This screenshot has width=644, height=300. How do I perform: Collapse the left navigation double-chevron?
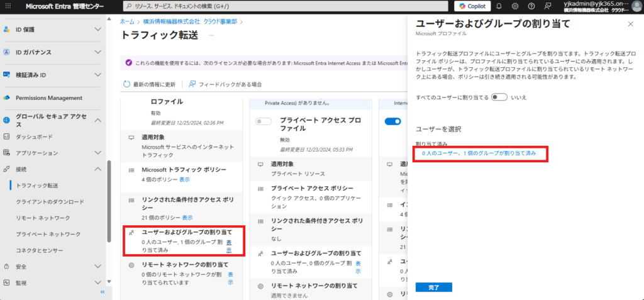[103, 292]
